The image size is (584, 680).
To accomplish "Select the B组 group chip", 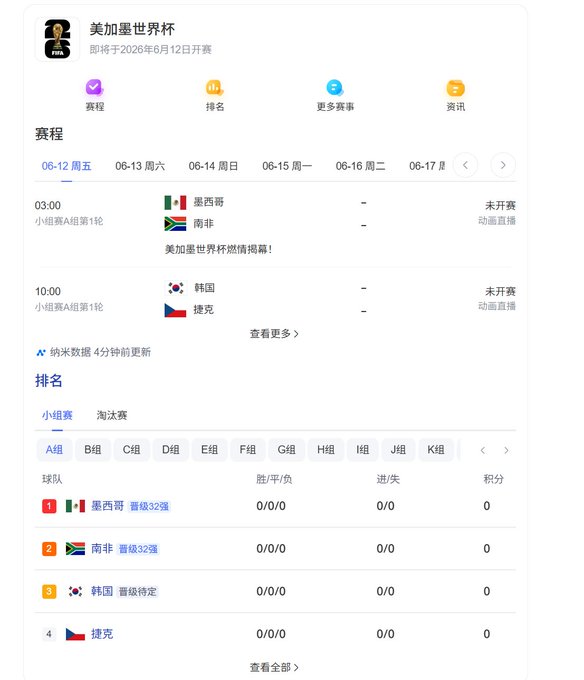I will [x=93, y=450].
